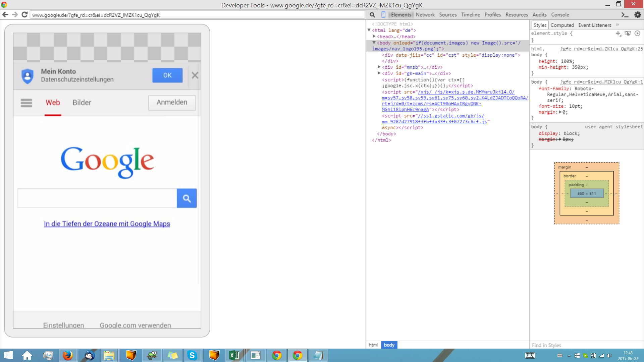Select the Elements tab

401,15
